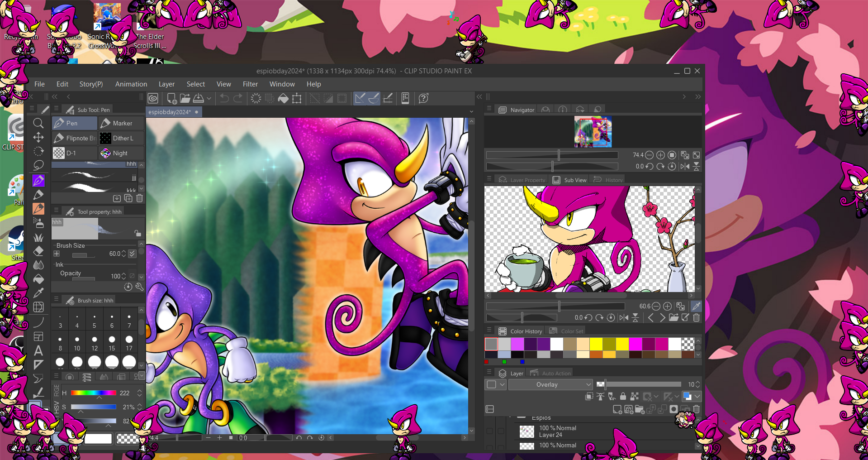Click the Open file folder icon in toolbar

(185, 98)
